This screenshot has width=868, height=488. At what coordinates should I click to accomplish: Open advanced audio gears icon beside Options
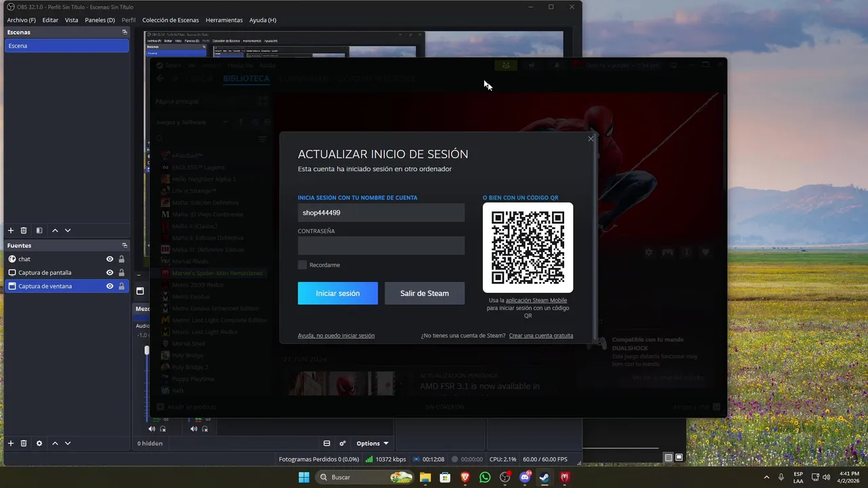pyautogui.click(x=342, y=443)
